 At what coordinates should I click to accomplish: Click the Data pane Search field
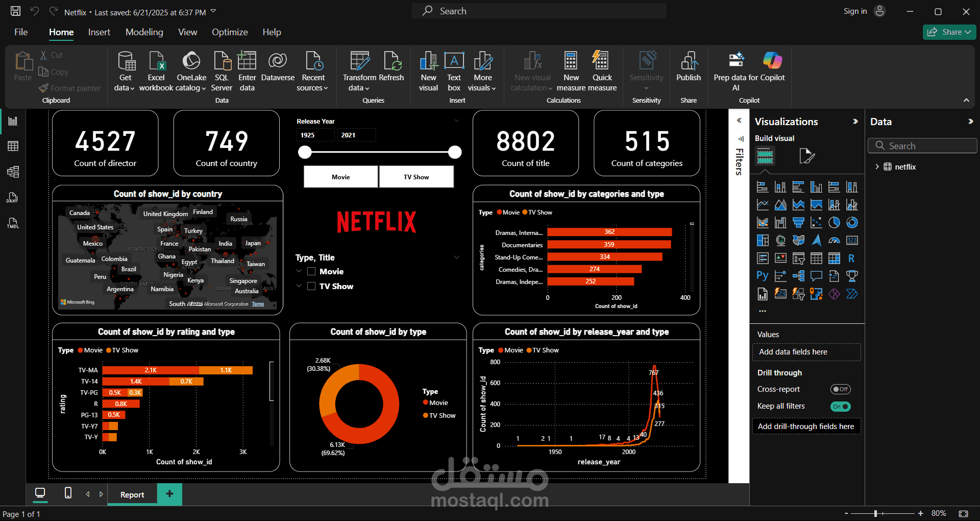point(922,146)
